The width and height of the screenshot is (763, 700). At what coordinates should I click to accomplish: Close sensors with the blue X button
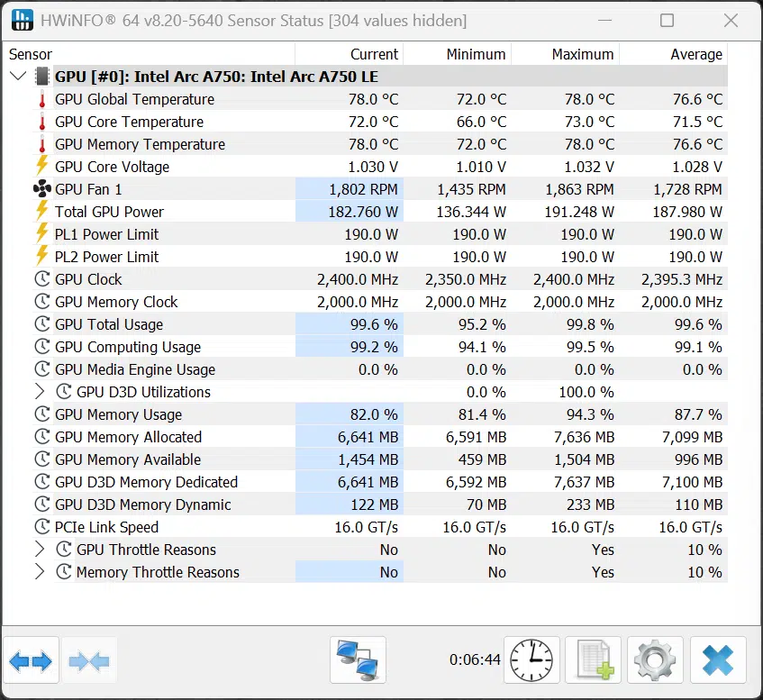(x=718, y=660)
